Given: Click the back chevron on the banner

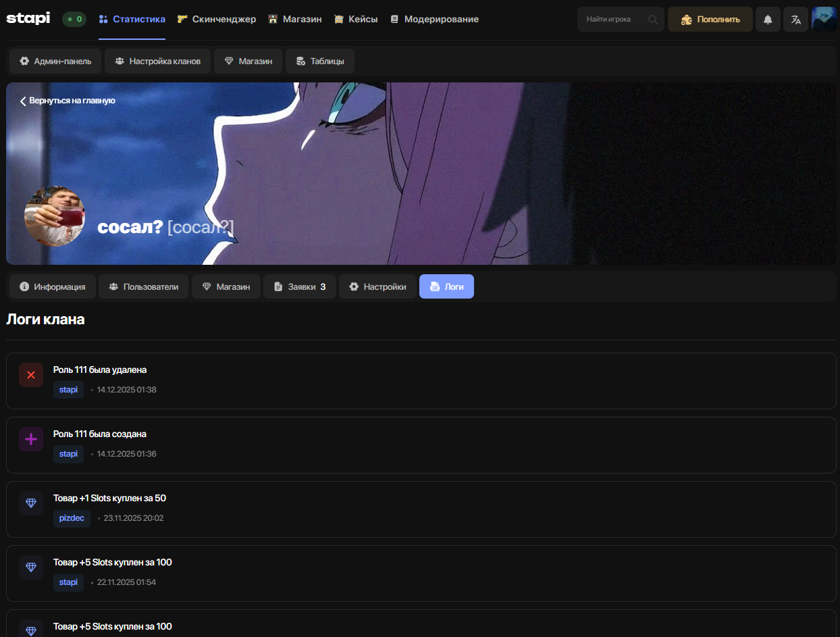Looking at the screenshot, I should (x=23, y=101).
